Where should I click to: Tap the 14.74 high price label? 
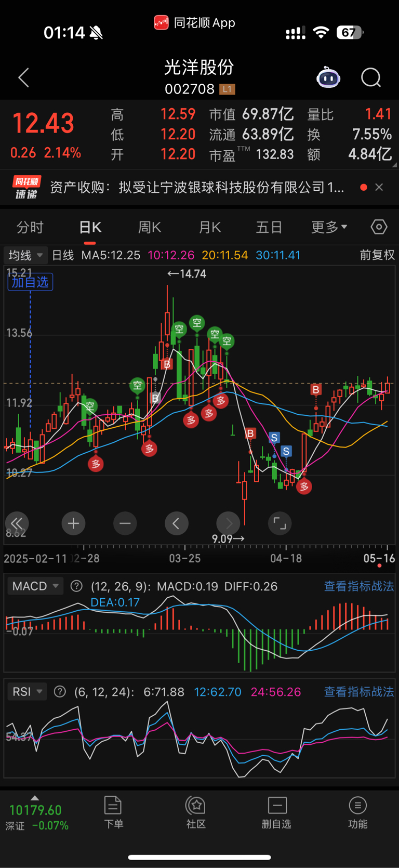tap(187, 274)
